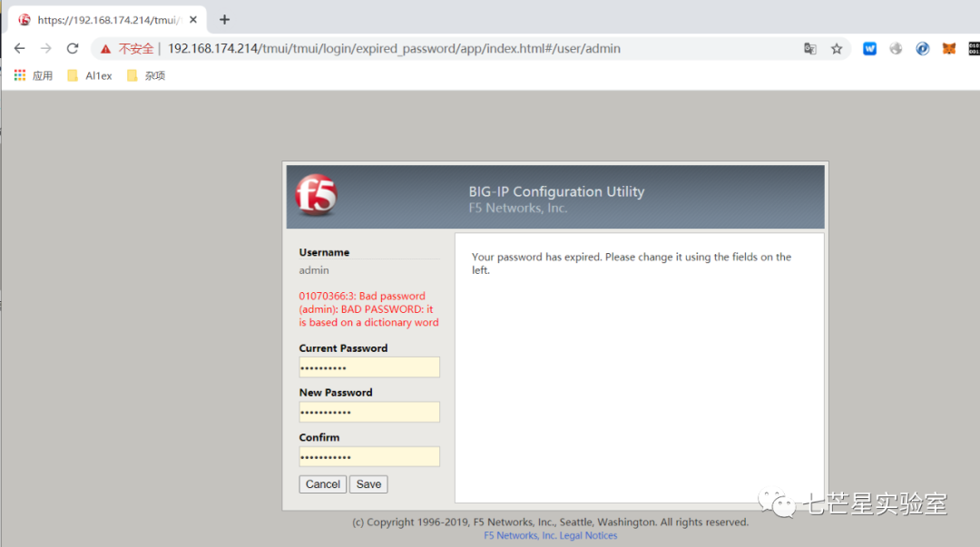Open the MetaMask fox extension icon
This screenshot has height=547, width=980.
click(x=949, y=48)
